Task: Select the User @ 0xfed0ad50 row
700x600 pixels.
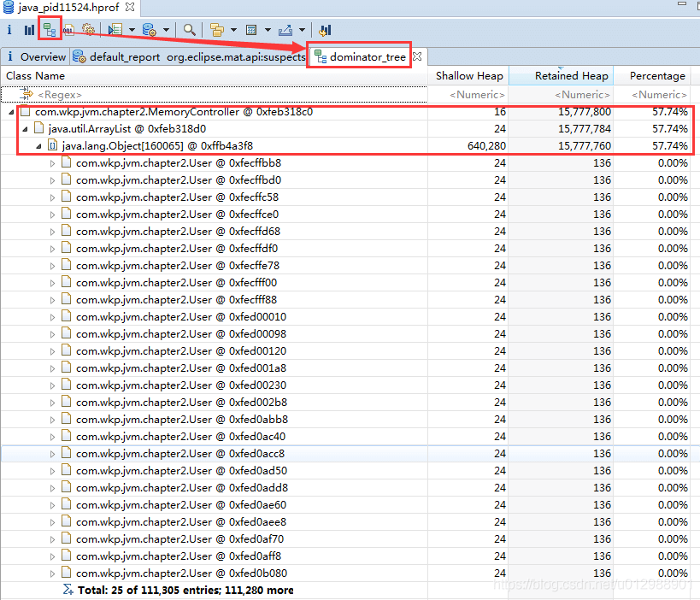Action: tap(346, 471)
